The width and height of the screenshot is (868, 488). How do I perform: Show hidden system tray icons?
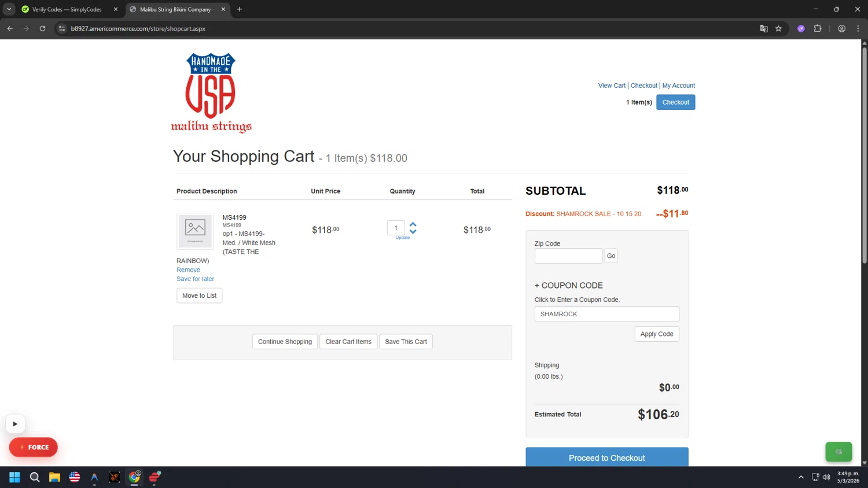(801, 477)
